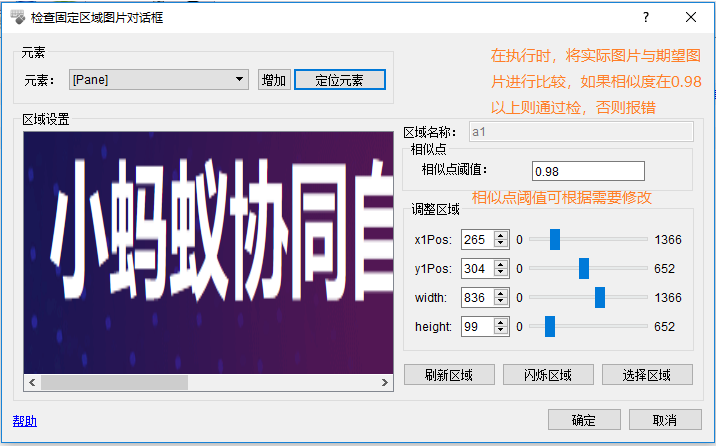Image resolution: width=719 pixels, height=446 pixels.
Task: Click the 选择区域 button
Action: click(647, 375)
